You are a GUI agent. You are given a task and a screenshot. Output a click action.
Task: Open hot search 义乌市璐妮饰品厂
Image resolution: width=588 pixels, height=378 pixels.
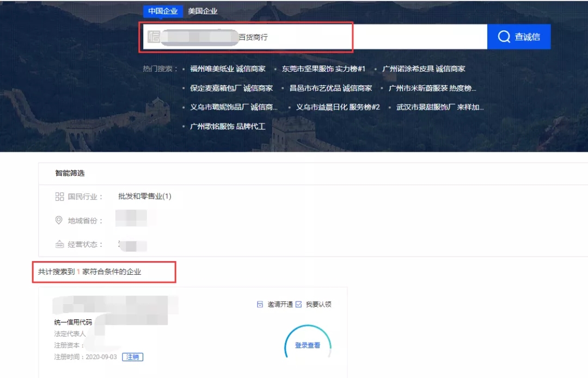pyautogui.click(x=234, y=107)
